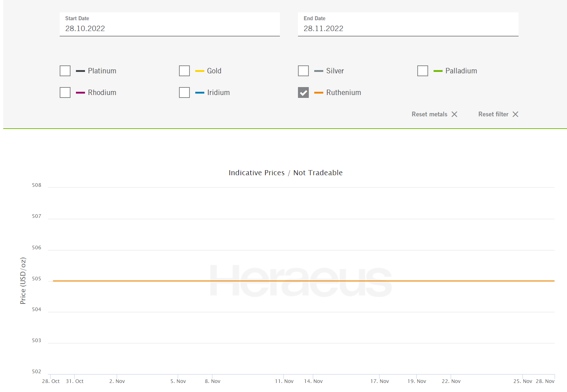The height and width of the screenshot is (392, 567).
Task: Click the Price (USD/oz) axis title
Action: coord(23,281)
